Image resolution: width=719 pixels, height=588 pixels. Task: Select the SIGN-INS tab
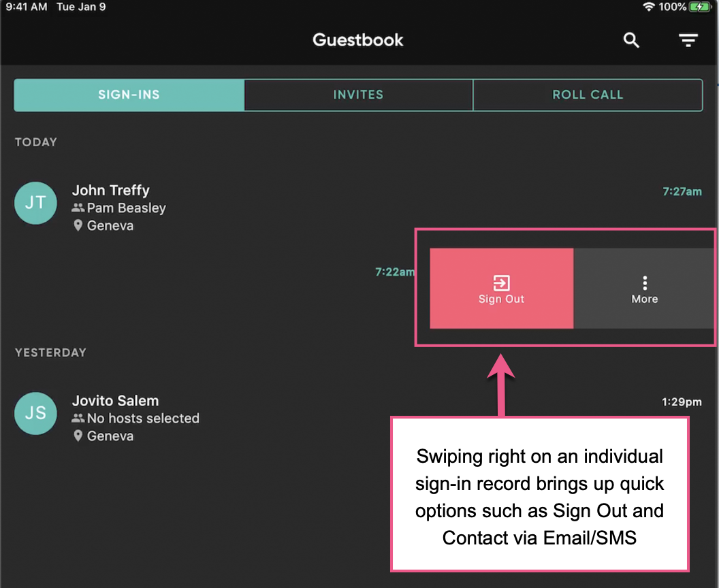[x=129, y=95]
